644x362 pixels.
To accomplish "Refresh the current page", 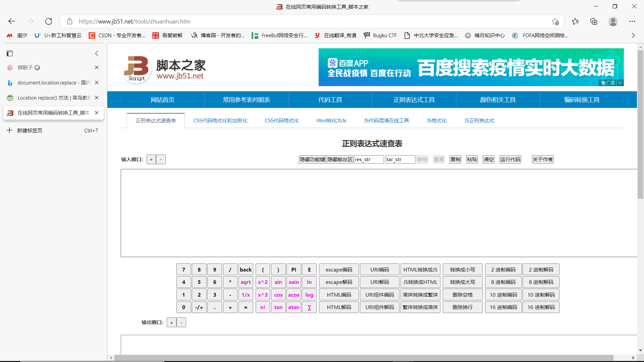I will pos(49,21).
